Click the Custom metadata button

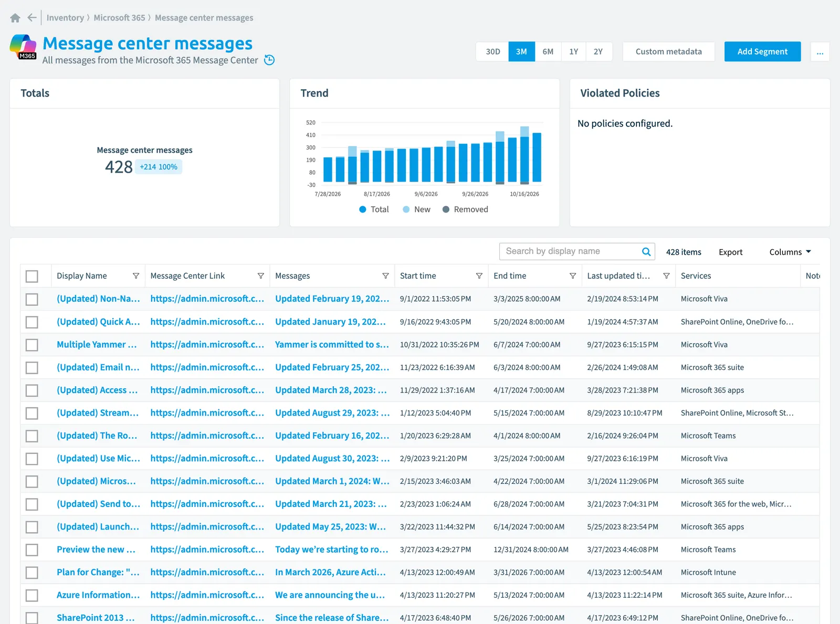[x=668, y=51]
